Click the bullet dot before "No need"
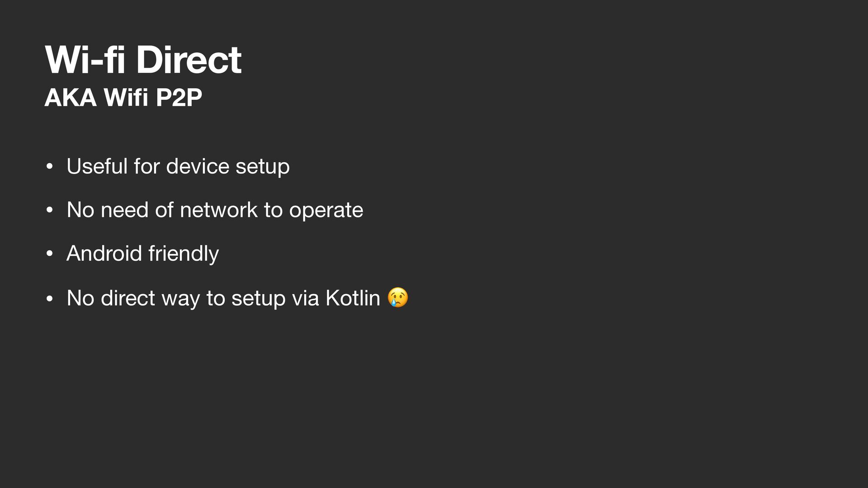This screenshot has width=868, height=488. pos(50,210)
